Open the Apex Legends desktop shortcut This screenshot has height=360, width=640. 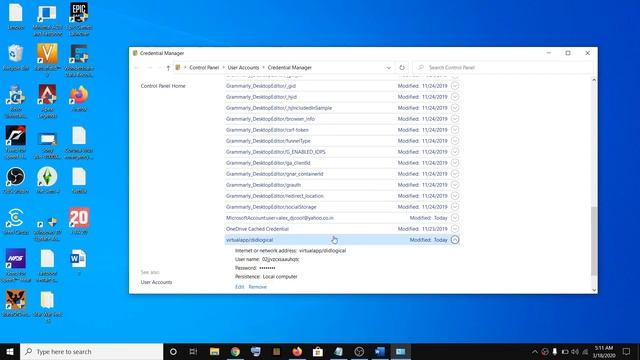tap(47, 101)
